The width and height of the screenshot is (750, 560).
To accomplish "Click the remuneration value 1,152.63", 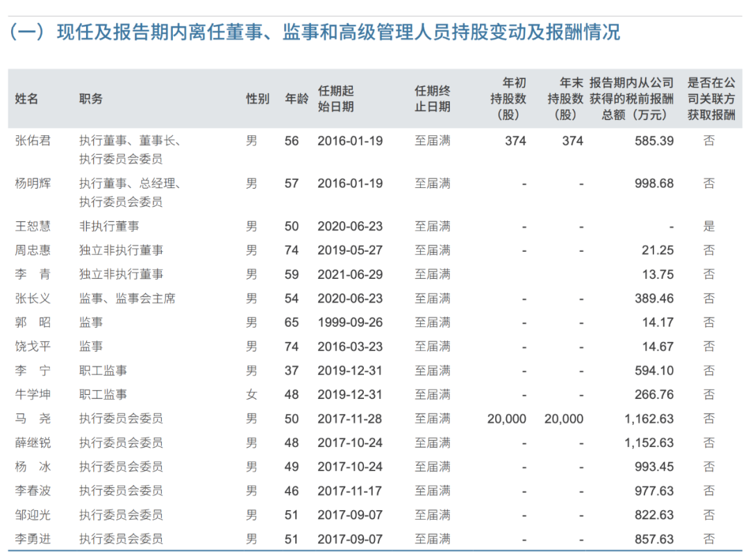I will tap(649, 443).
